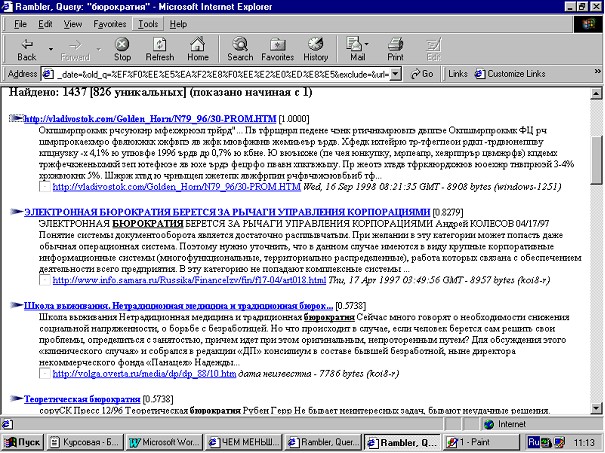Open the Favorites pane

tap(278, 44)
